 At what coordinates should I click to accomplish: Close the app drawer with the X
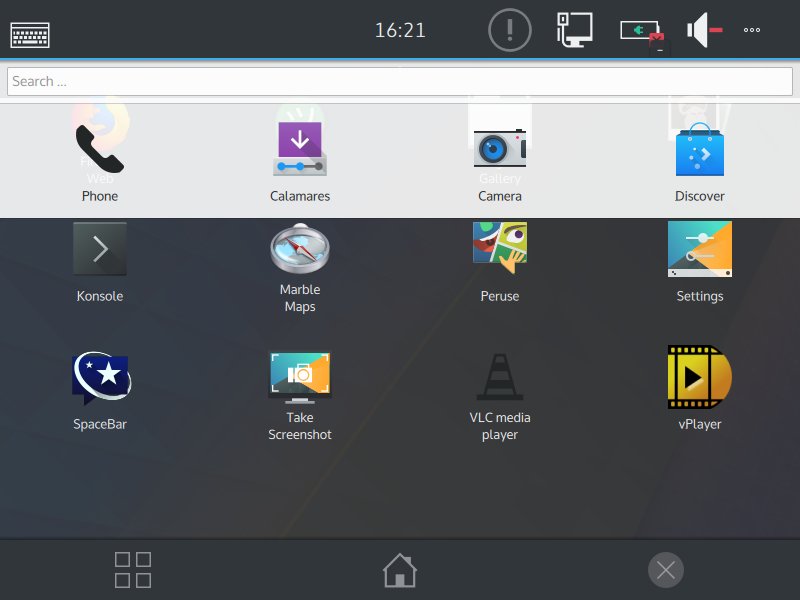[666, 569]
